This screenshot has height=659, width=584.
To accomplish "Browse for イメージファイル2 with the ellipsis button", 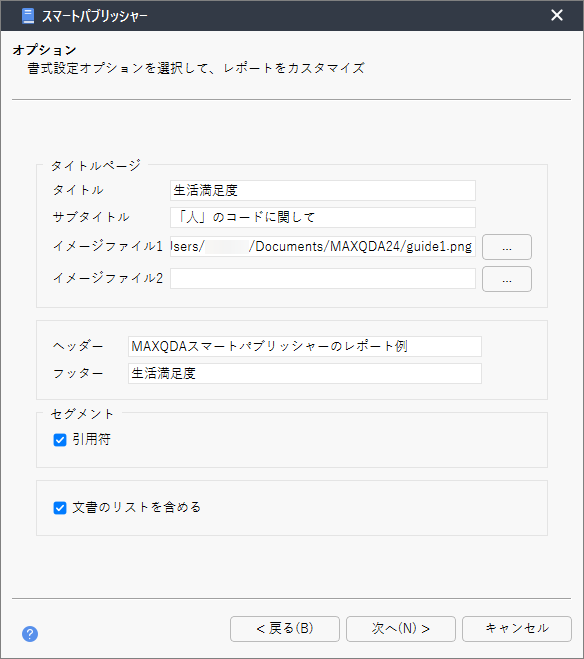I will tap(507, 279).
